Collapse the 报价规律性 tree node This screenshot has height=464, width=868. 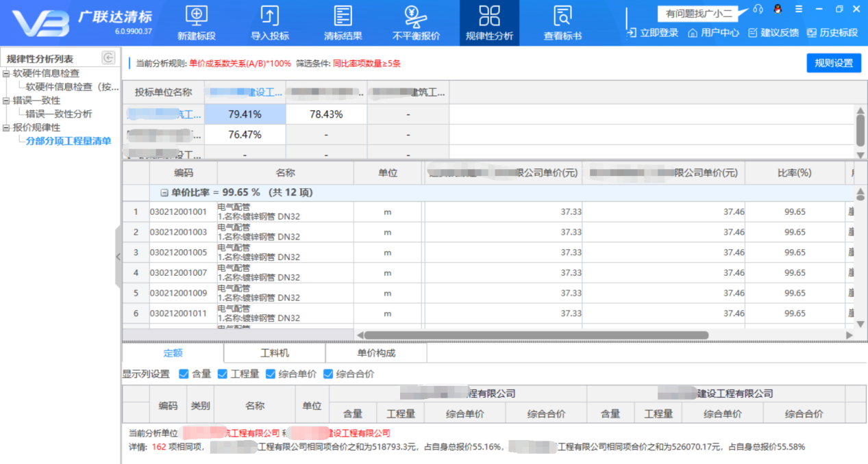pos(6,127)
